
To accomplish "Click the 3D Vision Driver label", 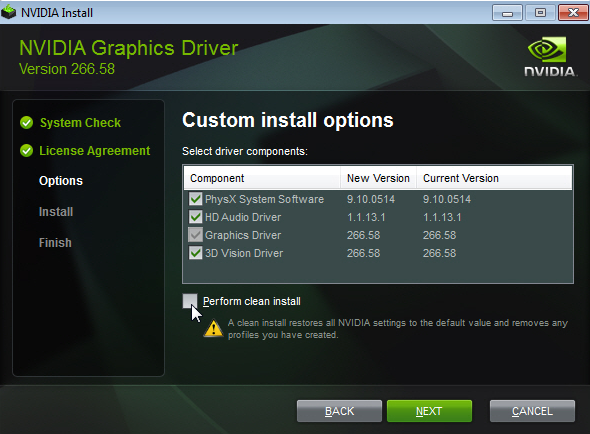I will (x=244, y=253).
